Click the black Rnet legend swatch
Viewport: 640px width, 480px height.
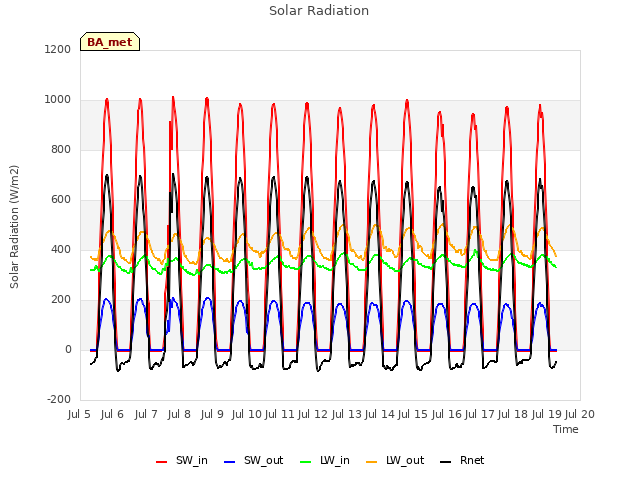pos(446,462)
